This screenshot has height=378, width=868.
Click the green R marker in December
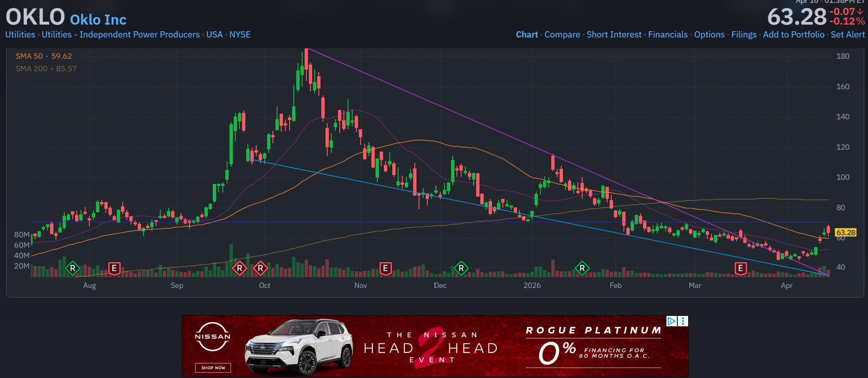click(461, 268)
